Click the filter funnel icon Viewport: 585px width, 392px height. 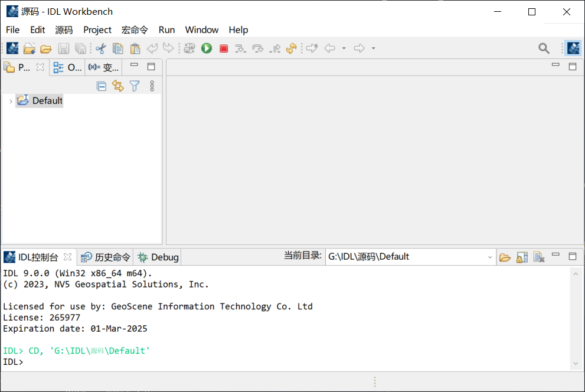[x=135, y=86]
